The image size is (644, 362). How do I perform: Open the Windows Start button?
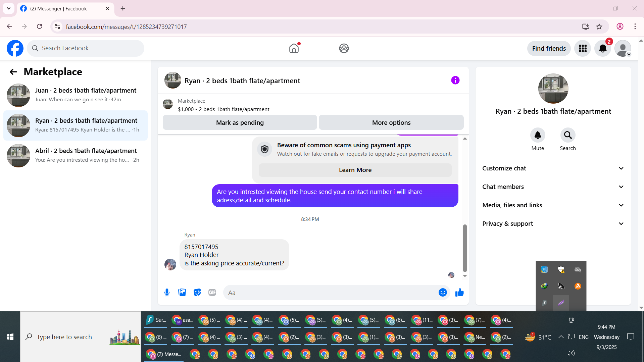tap(10, 337)
